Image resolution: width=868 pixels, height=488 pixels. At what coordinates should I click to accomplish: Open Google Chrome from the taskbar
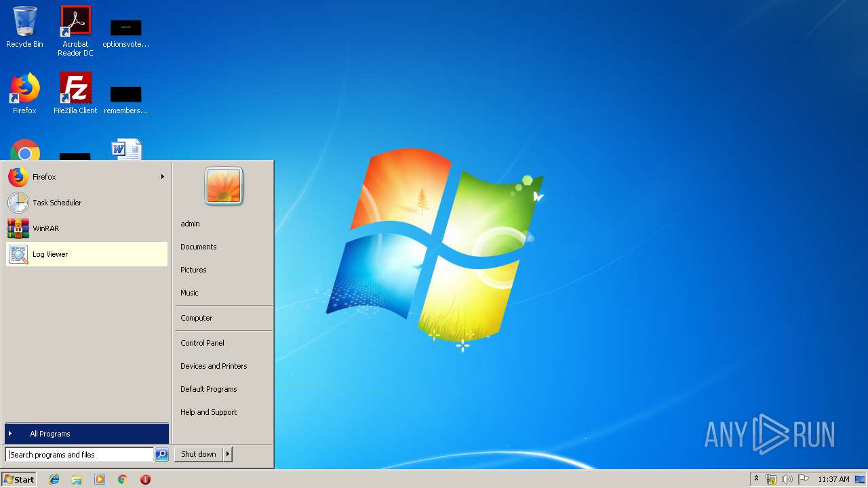pos(122,479)
